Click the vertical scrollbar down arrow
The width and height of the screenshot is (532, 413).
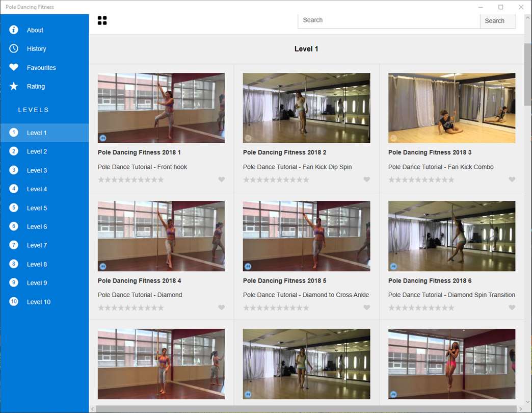(527, 402)
